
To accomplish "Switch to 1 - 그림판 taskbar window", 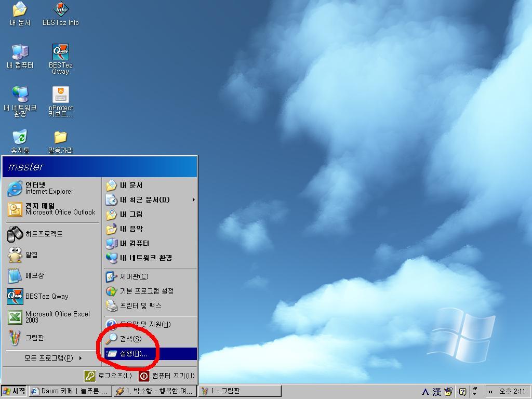I will pos(240,391).
